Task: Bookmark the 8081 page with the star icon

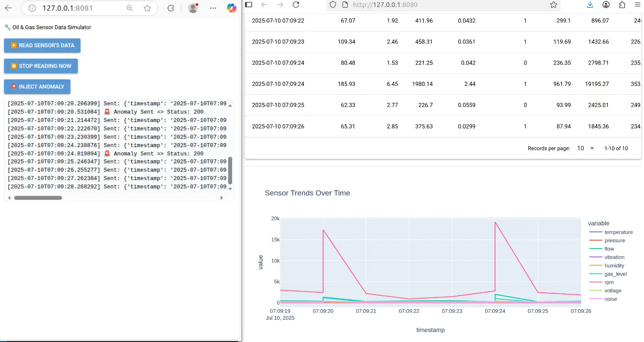Action: 147,8
